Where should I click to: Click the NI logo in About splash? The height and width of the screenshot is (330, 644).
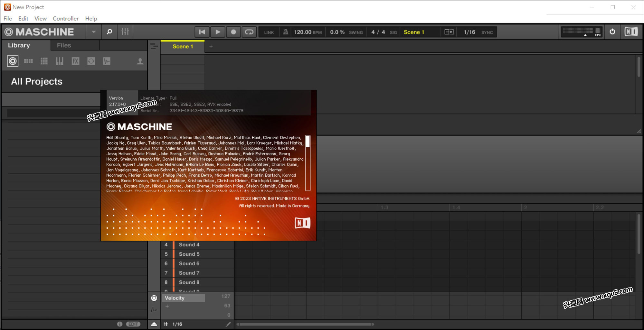302,223
